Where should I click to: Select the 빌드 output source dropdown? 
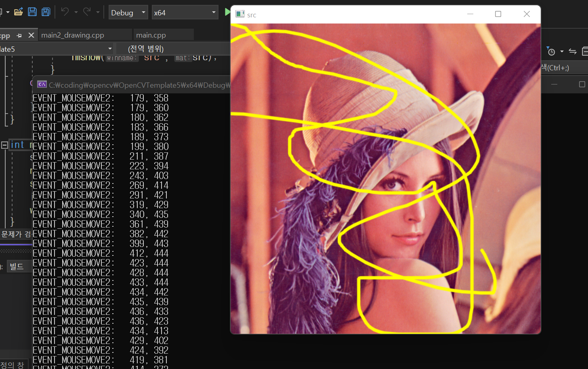19,266
